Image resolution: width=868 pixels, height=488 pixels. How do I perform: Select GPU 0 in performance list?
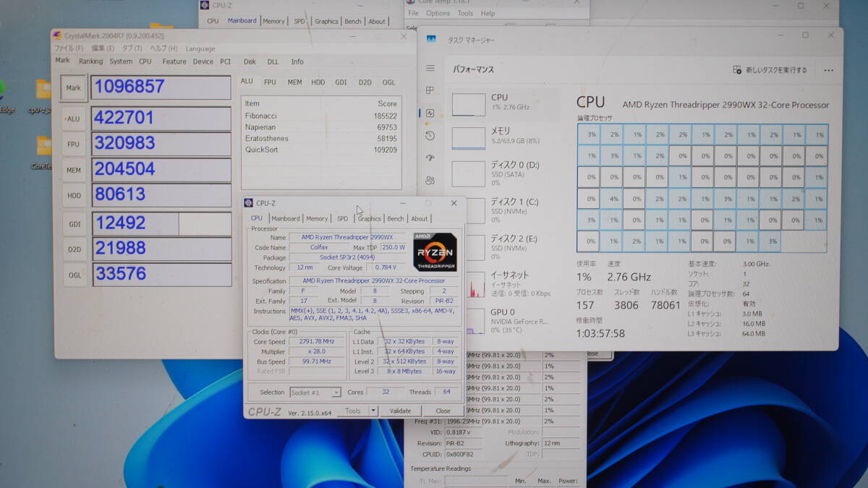click(x=505, y=320)
